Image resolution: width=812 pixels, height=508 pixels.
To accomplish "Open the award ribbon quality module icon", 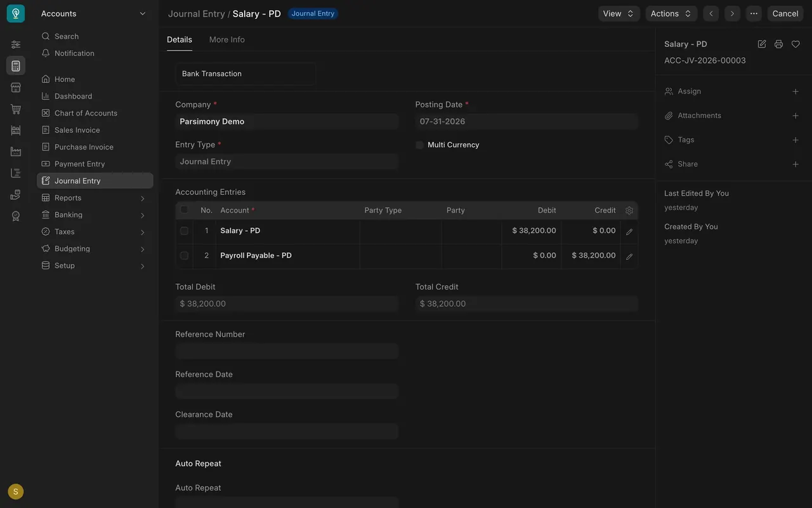I will 16,216.
